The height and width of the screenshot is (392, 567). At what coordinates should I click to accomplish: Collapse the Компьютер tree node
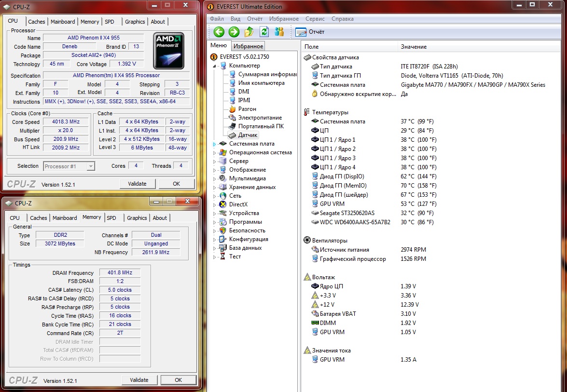[215, 66]
